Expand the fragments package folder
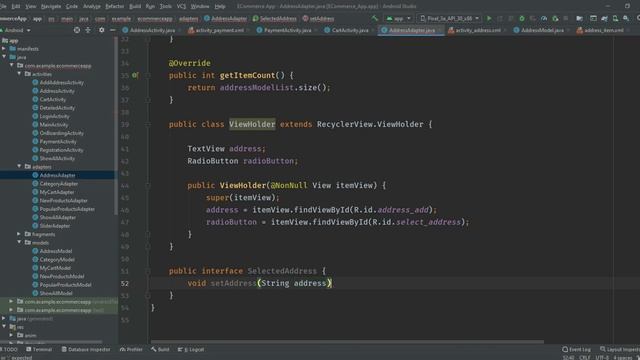This screenshot has height=360, width=640. point(19,234)
